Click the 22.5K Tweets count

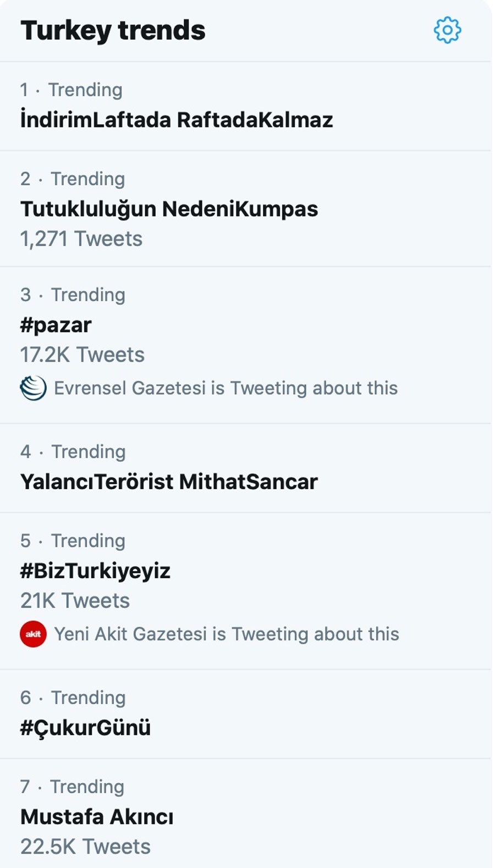click(x=85, y=847)
